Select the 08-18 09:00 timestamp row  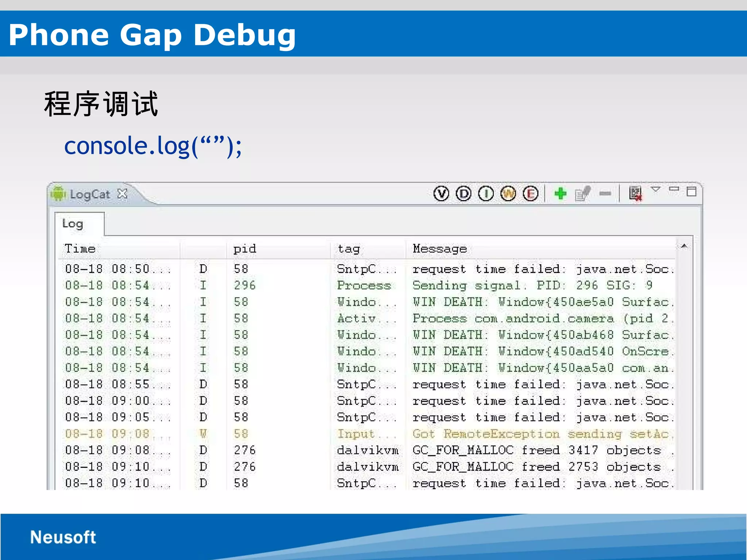[117, 401]
